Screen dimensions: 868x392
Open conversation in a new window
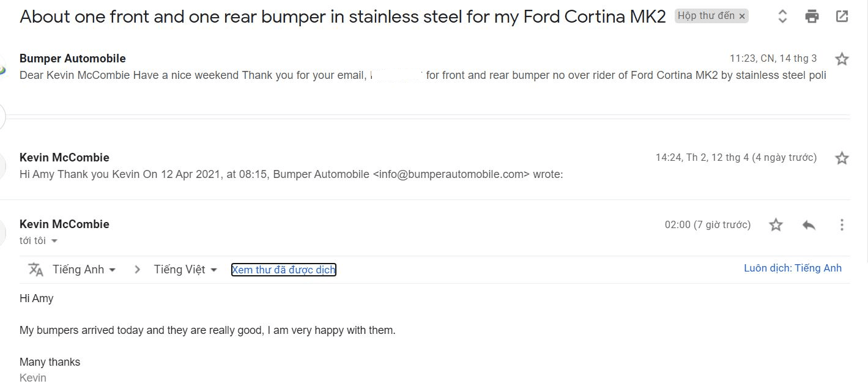pyautogui.click(x=842, y=17)
